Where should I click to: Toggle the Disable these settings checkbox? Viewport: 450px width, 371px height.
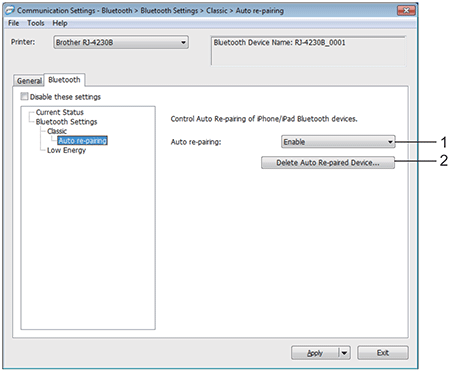coord(24,97)
